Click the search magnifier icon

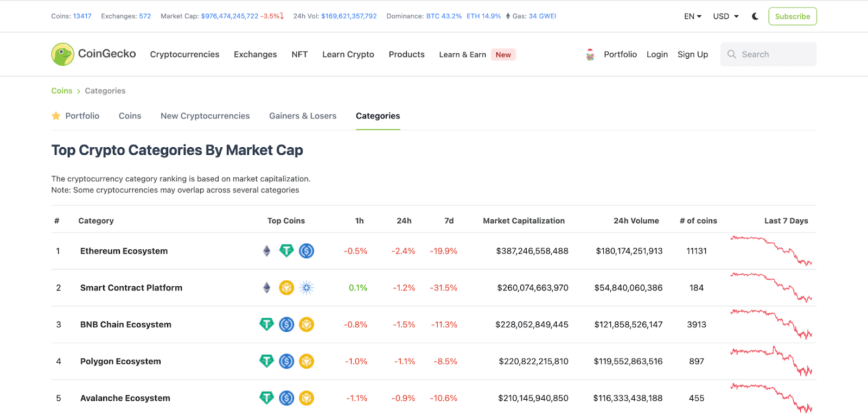pos(732,54)
